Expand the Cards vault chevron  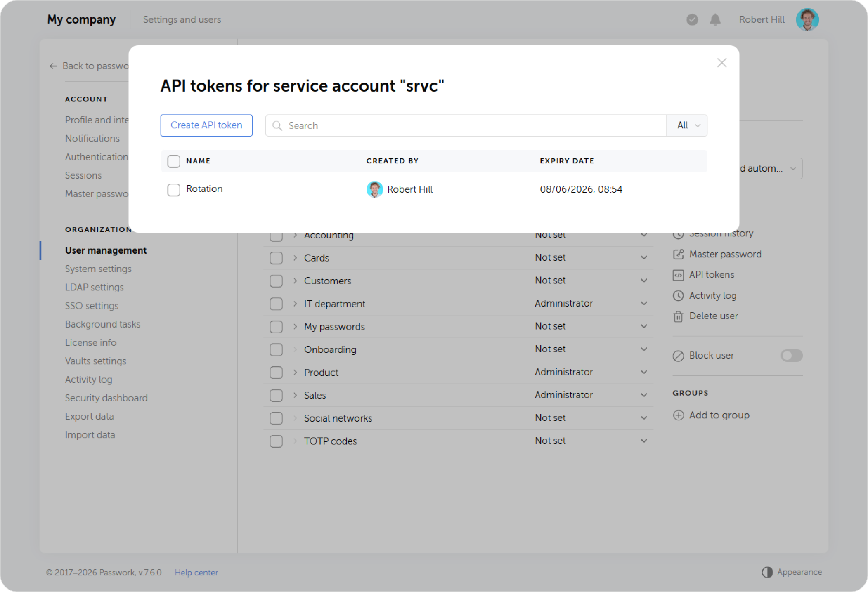(x=295, y=258)
